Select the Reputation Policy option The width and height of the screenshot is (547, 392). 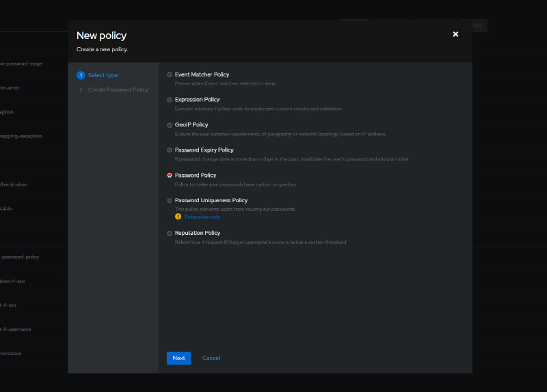coord(170,233)
